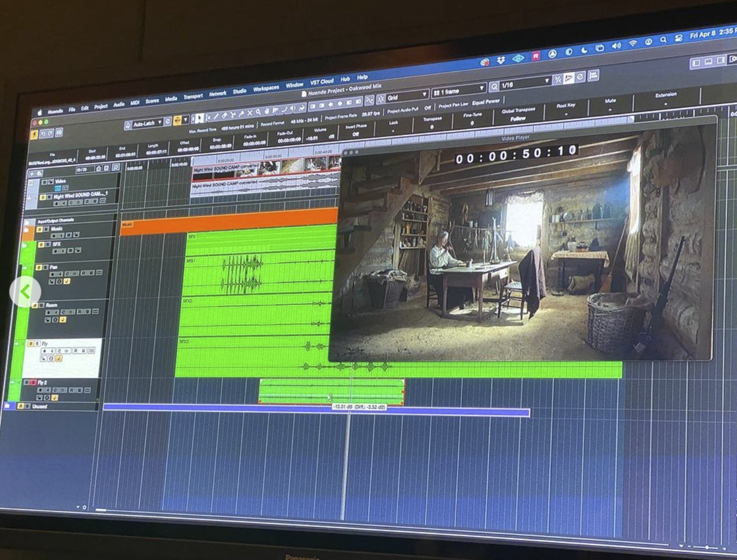
Task: Toggle Mute on the Pan track
Action: (x=38, y=267)
